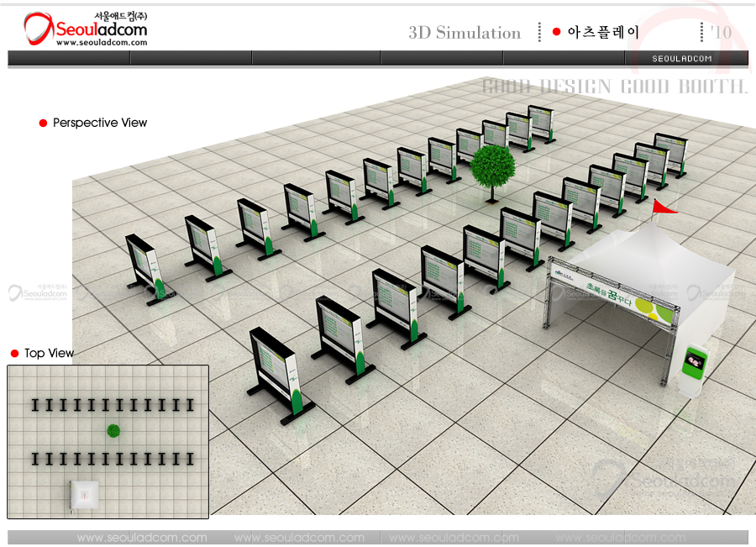Click the red bullet next to Top View
Image resolution: width=756 pixels, height=547 pixels.
pyautogui.click(x=14, y=354)
